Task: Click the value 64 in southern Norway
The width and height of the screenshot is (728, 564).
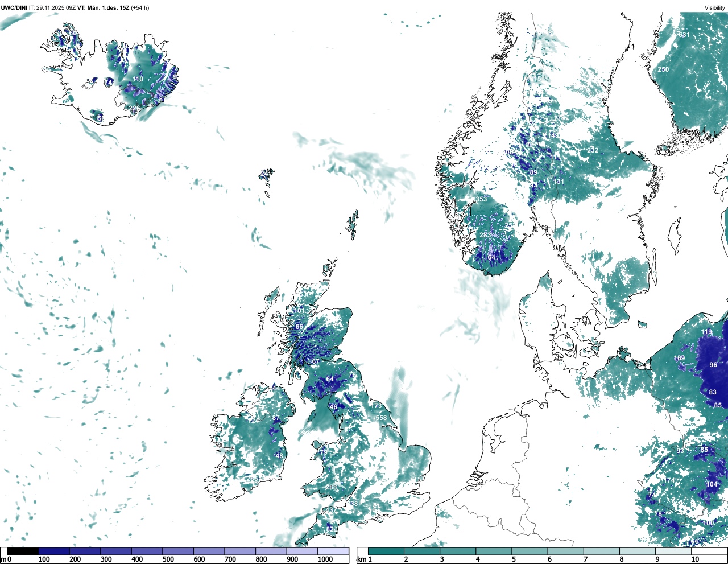Action: pyautogui.click(x=492, y=258)
